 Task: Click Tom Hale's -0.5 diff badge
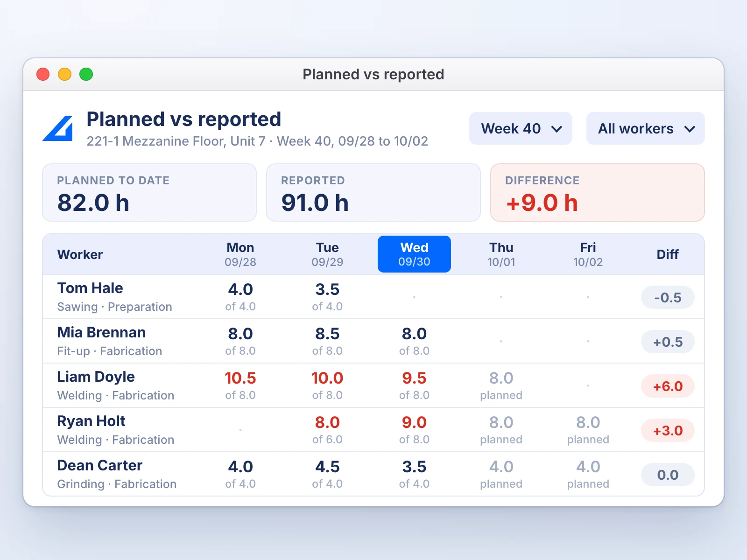coord(668,297)
